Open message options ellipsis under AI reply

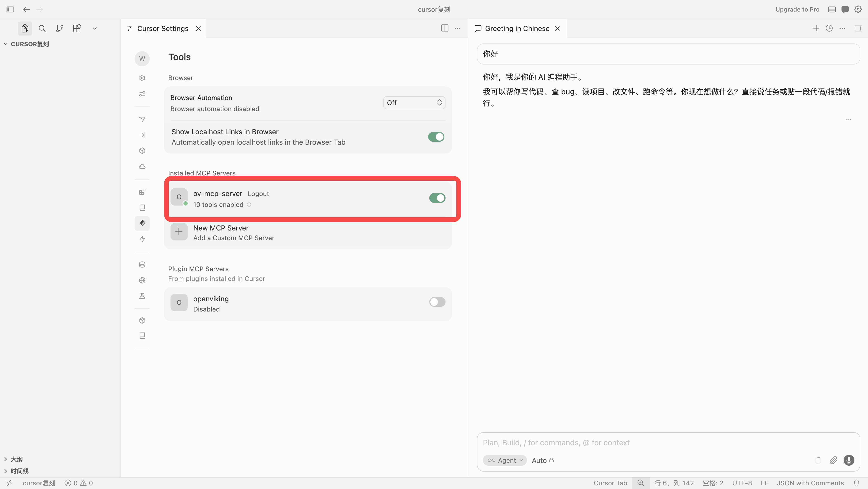(x=849, y=119)
